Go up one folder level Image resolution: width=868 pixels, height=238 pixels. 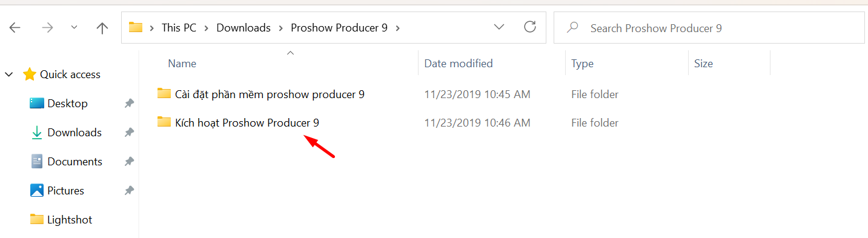(102, 28)
